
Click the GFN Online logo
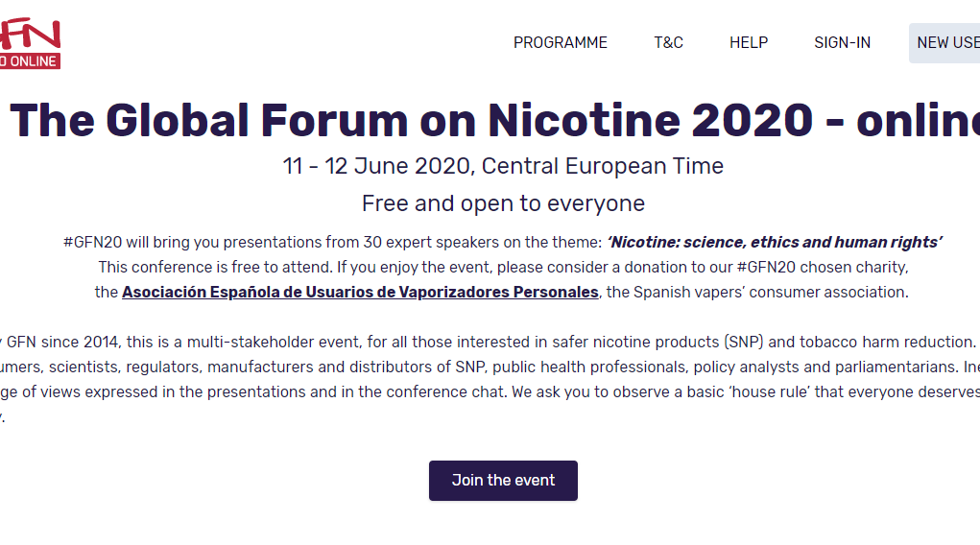pyautogui.click(x=30, y=43)
